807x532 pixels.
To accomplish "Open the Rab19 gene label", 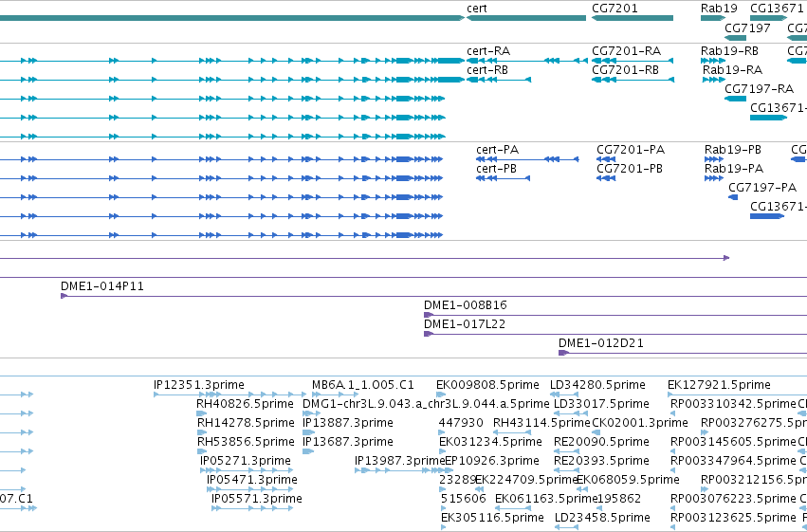I will coord(719,9).
